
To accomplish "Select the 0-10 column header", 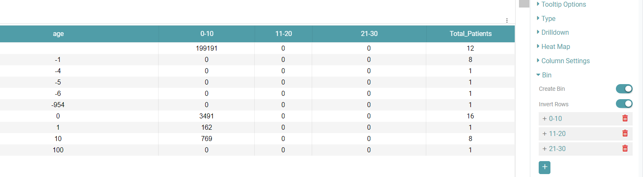I will point(206,34).
